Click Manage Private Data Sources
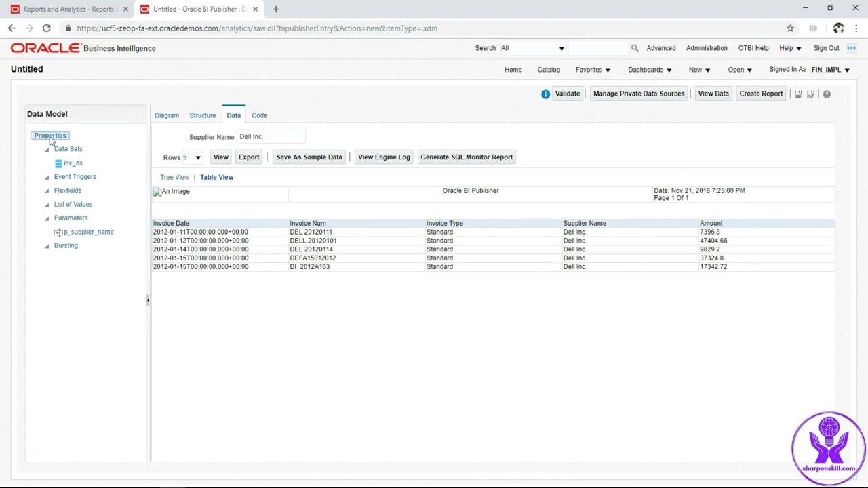Image resolution: width=868 pixels, height=488 pixels. click(x=639, y=94)
